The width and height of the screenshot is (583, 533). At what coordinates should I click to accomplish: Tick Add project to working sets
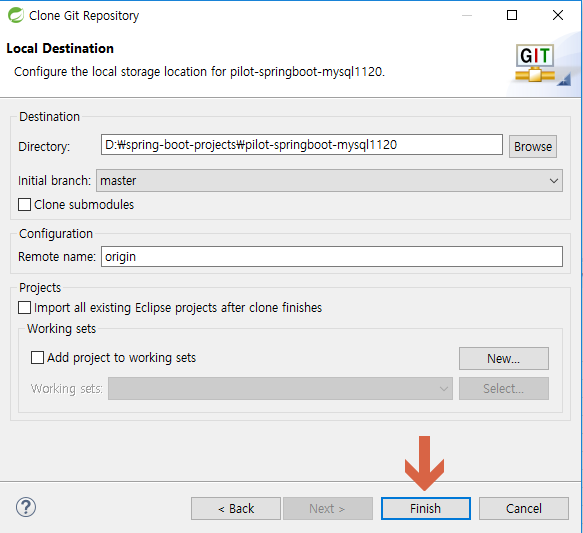37,358
